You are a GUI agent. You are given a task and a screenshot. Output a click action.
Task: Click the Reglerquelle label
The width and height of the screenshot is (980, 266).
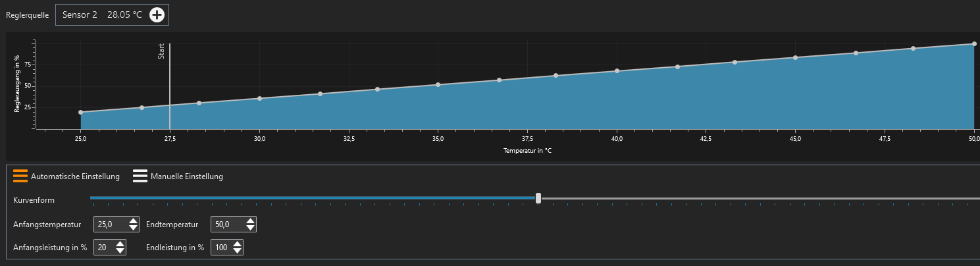coord(27,15)
